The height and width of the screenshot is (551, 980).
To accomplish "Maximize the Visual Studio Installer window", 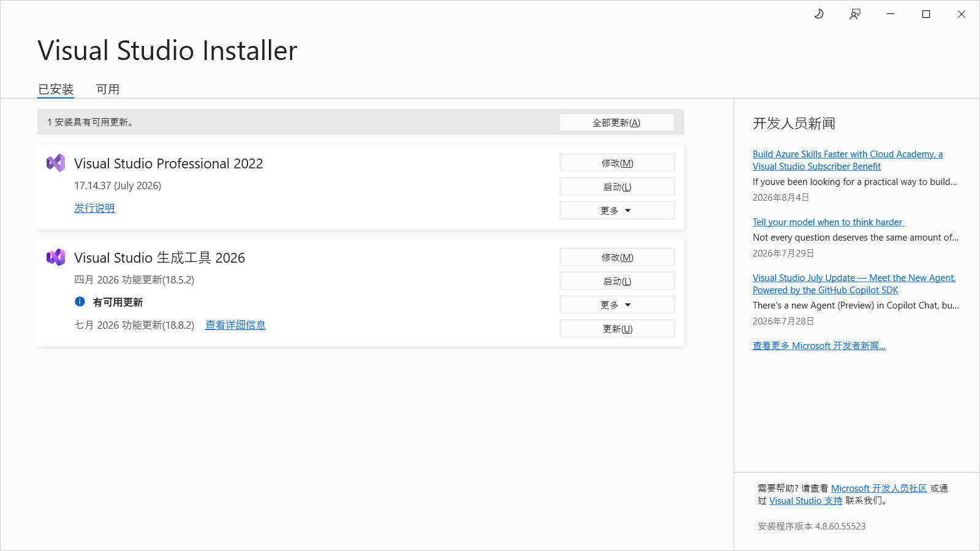I will coord(926,14).
